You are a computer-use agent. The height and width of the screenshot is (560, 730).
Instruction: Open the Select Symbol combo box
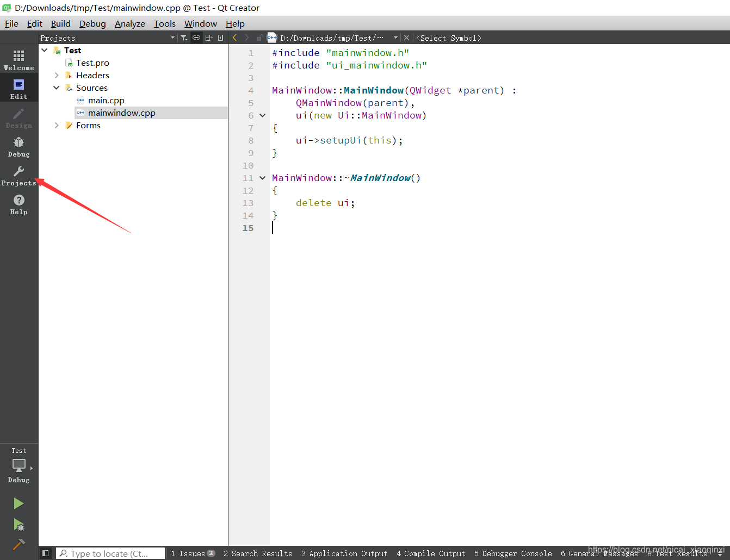point(449,38)
